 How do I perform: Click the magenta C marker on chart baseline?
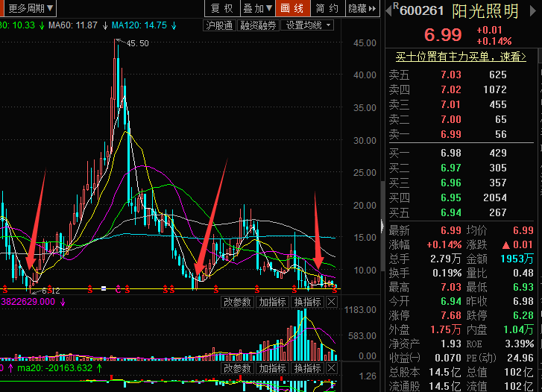pos(119,290)
